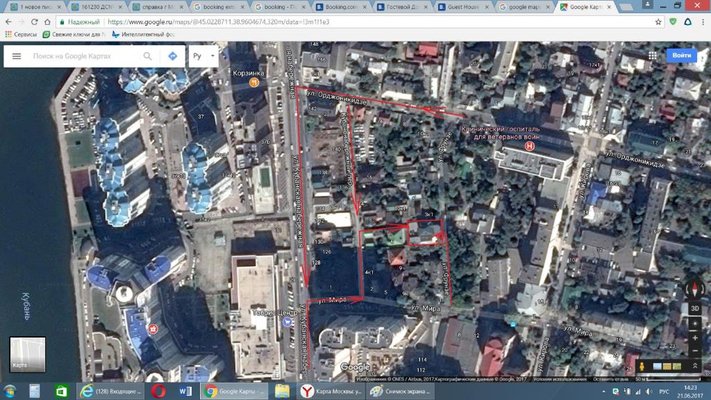711x400 pixels.
Task: Open Word from the Windows taskbar
Action: pos(187,390)
